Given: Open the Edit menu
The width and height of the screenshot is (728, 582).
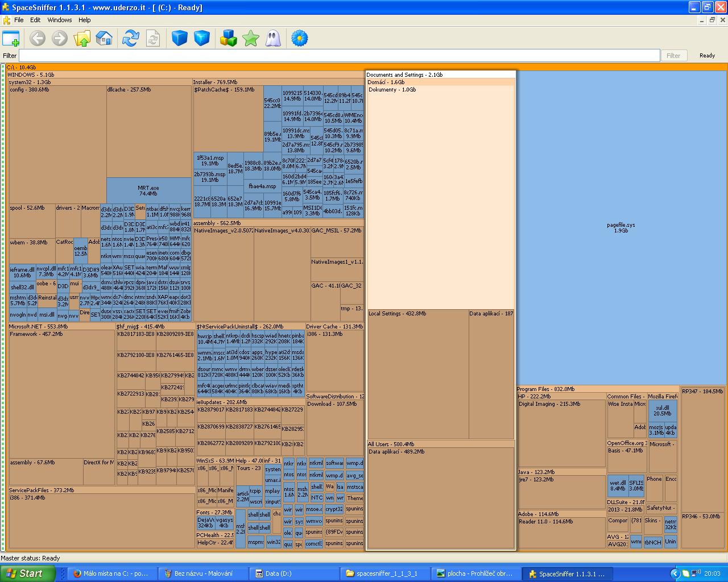Looking at the screenshot, I should point(35,20).
